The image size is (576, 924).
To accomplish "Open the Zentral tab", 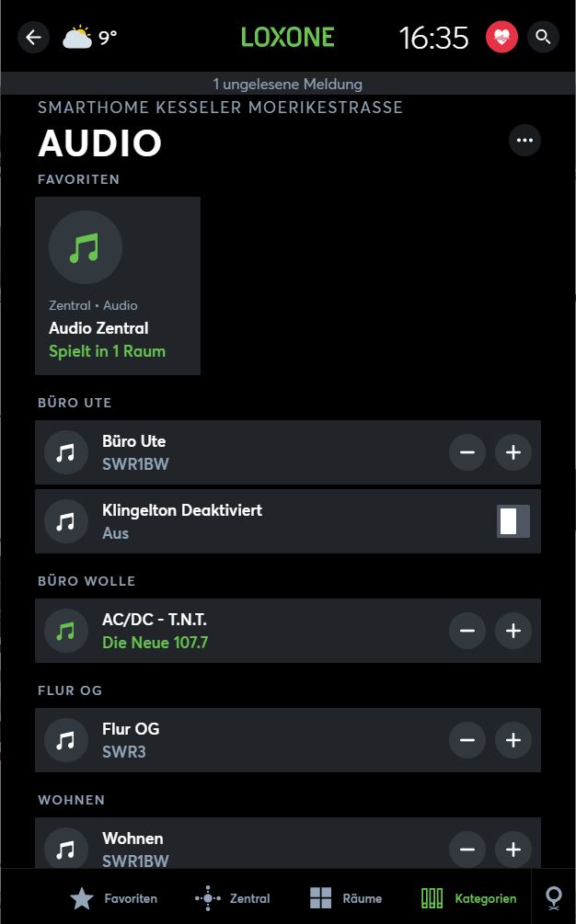I will point(233,898).
